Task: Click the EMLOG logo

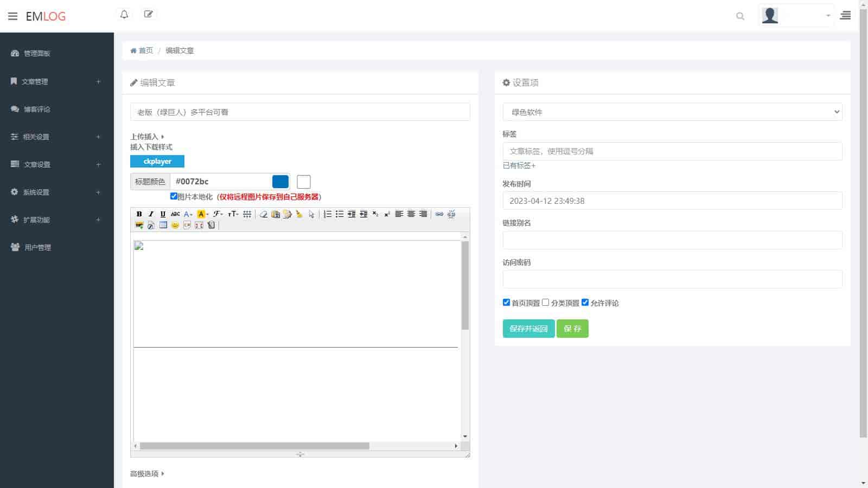Action: (x=46, y=16)
